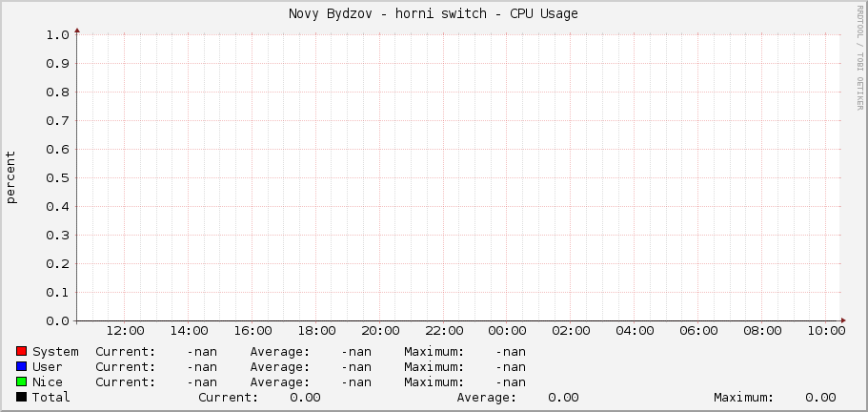Screen dimensions: 868x412
Task: Click the User row Average -nan value
Action: (356, 366)
